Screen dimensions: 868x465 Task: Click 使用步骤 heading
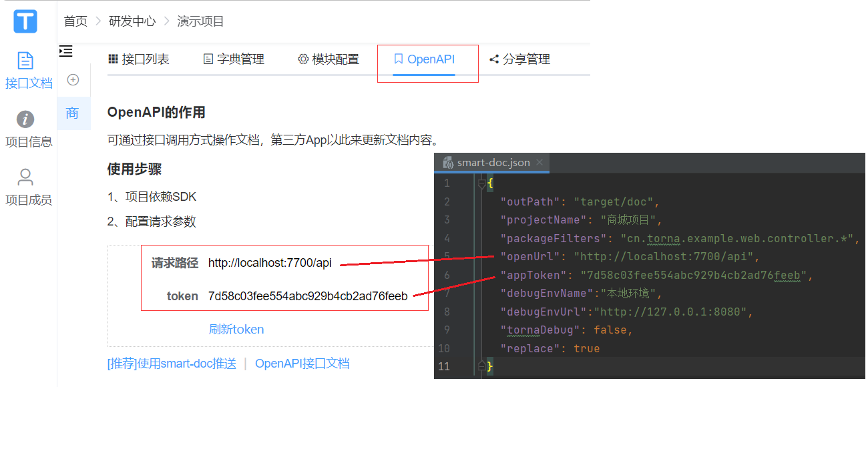pyautogui.click(x=134, y=169)
